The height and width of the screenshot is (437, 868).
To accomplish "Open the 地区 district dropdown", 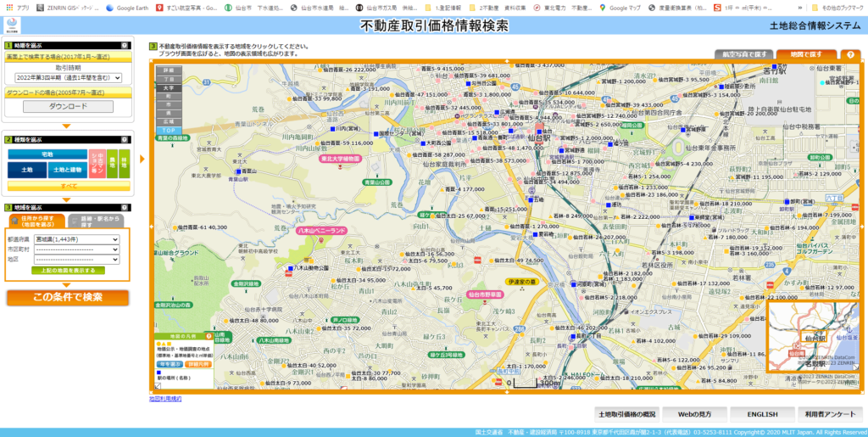I will pos(76,259).
